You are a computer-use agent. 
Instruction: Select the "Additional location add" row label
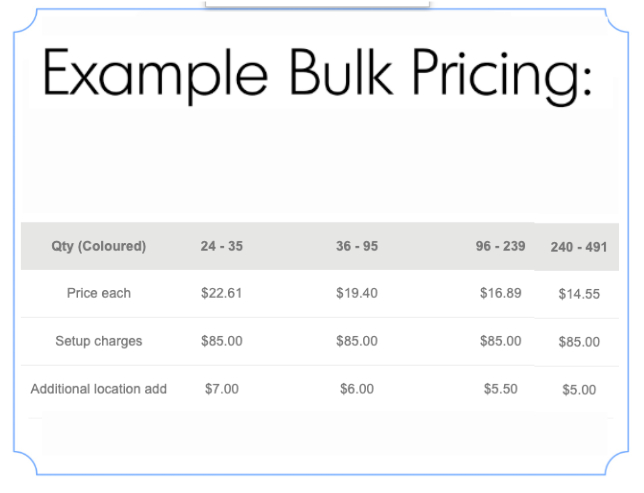point(99,388)
